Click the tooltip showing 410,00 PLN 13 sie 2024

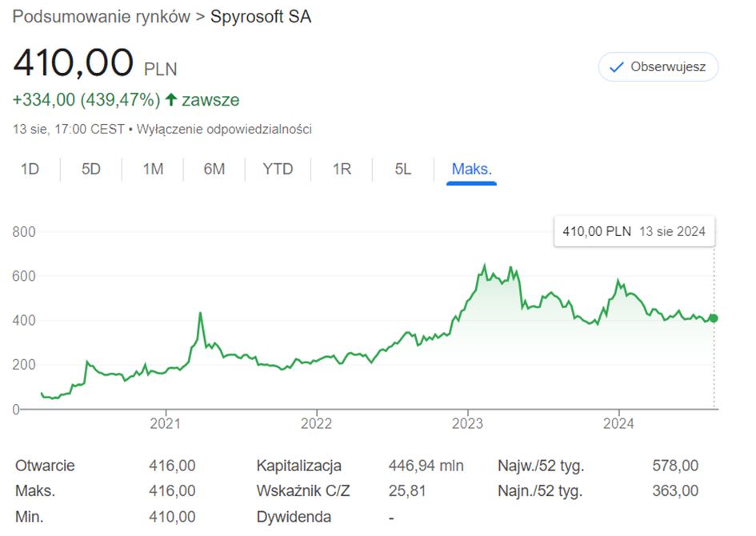634,231
